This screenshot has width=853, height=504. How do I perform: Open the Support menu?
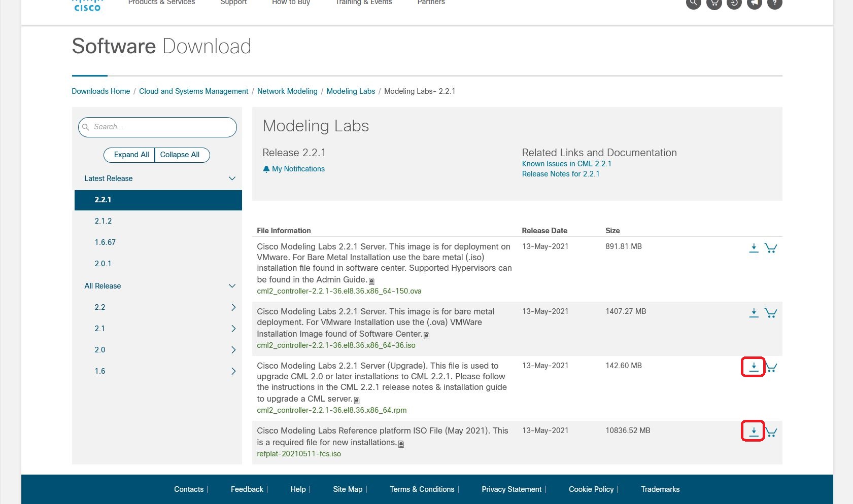click(x=233, y=3)
